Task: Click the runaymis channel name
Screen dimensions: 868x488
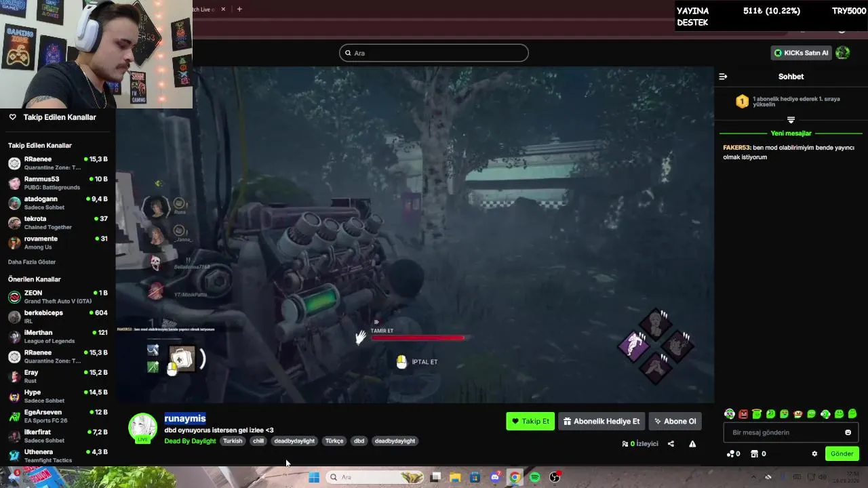Action: (x=185, y=419)
